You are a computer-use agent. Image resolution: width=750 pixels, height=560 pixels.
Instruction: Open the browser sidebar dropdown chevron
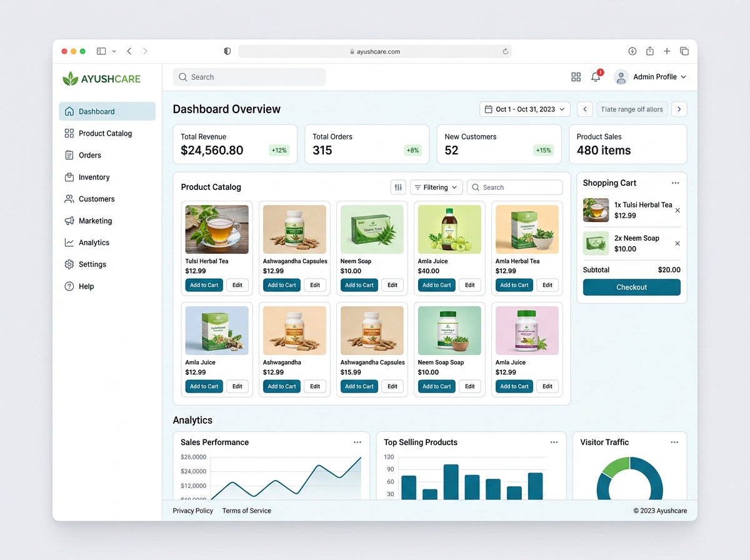point(114,51)
